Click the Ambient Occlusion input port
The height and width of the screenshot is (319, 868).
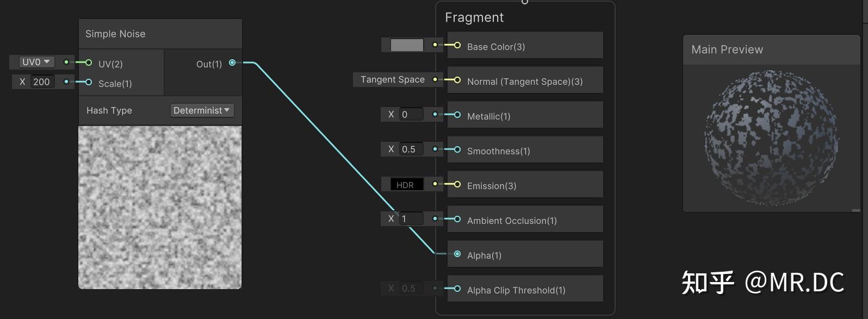click(457, 219)
